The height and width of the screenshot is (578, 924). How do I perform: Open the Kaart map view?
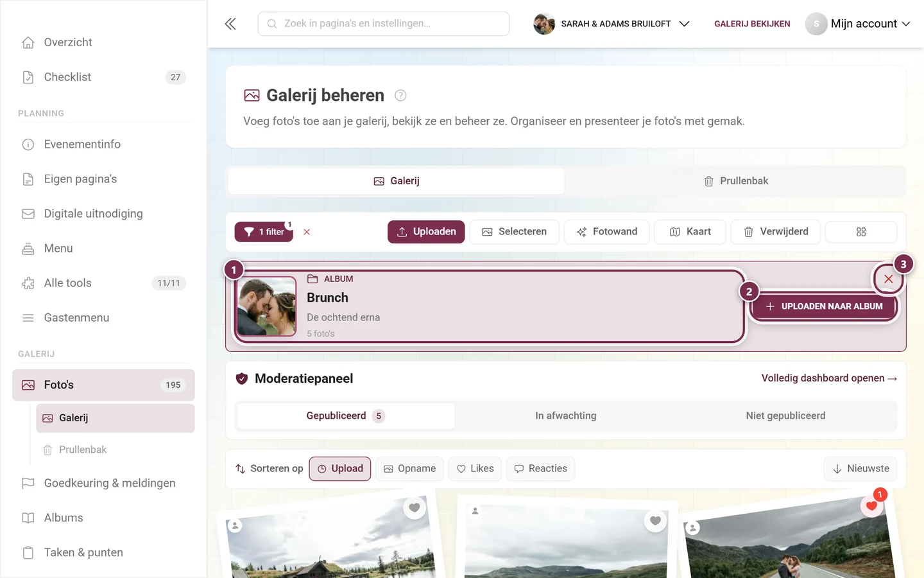[690, 232]
